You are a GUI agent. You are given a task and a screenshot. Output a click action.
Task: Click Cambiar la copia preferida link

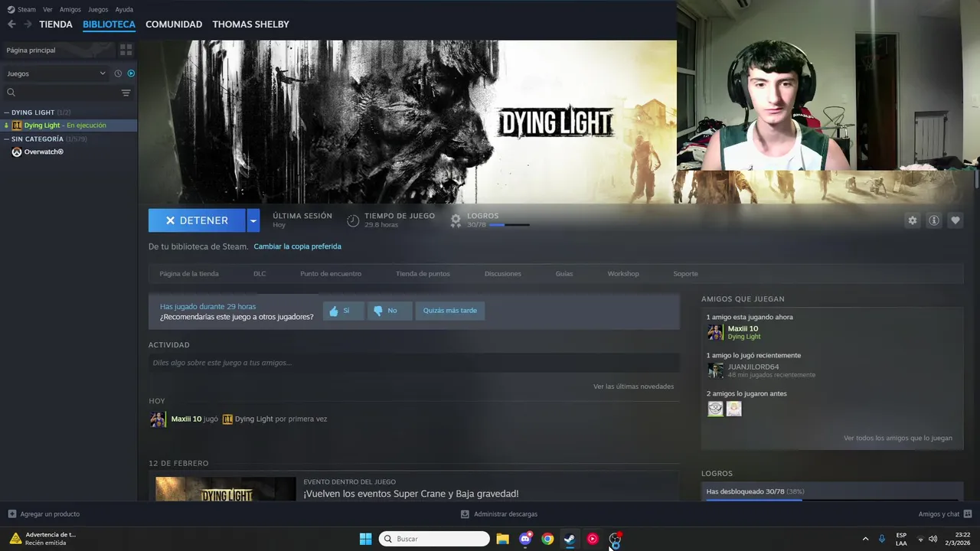pos(297,246)
